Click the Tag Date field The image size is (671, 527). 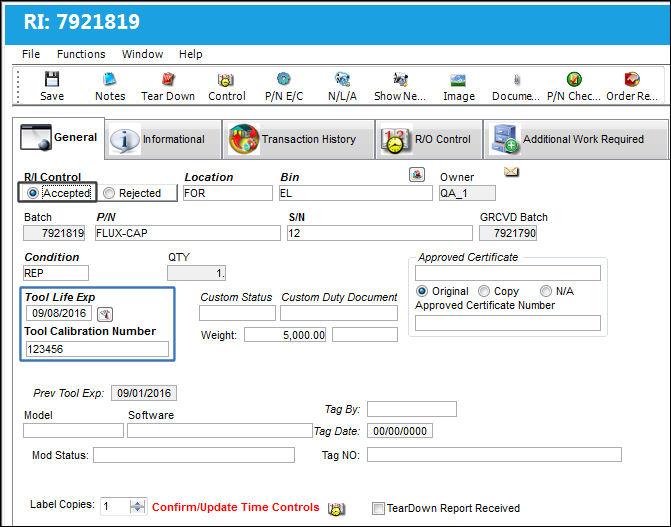tap(400, 431)
